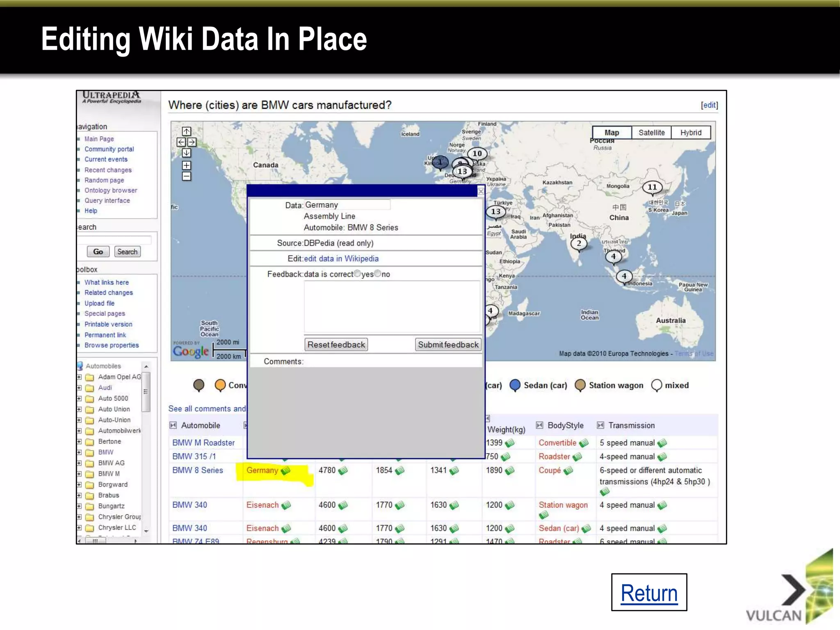
Task: Click the Return link
Action: [649, 593]
